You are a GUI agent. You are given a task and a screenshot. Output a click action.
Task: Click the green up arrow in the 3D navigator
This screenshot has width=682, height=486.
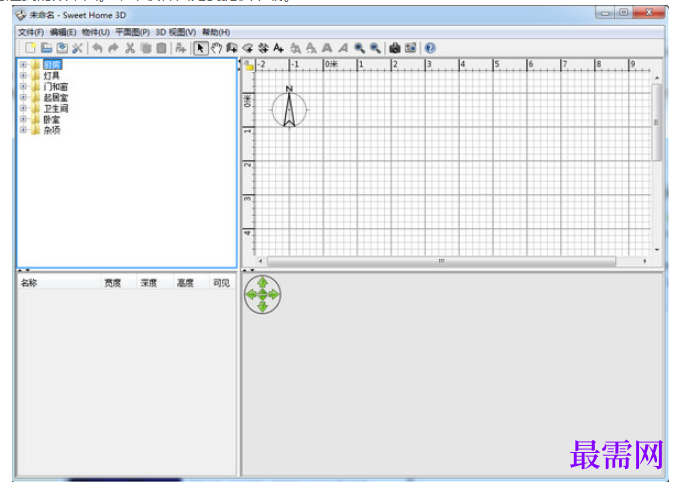(x=262, y=283)
